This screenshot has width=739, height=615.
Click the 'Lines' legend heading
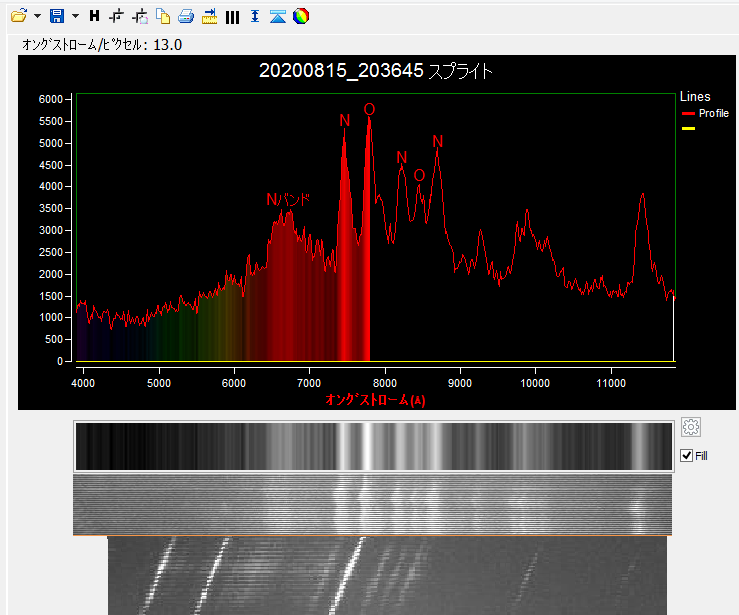click(695, 97)
